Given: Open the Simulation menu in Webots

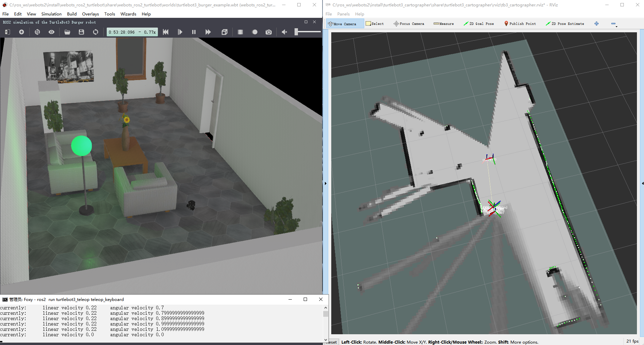Looking at the screenshot, I should point(51,14).
